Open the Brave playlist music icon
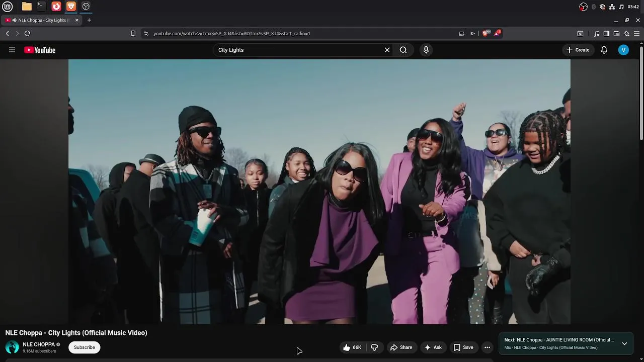This screenshot has height=362, width=644. coord(596,33)
